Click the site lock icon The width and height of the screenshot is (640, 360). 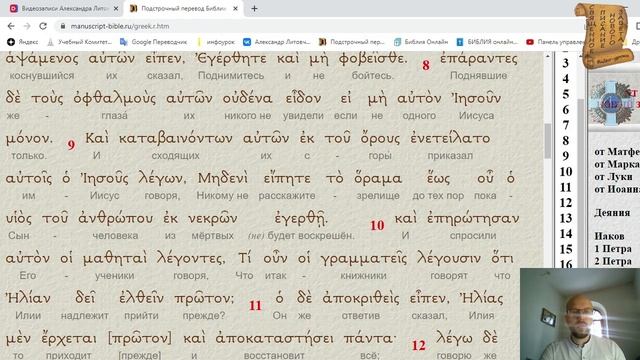pos(62,26)
